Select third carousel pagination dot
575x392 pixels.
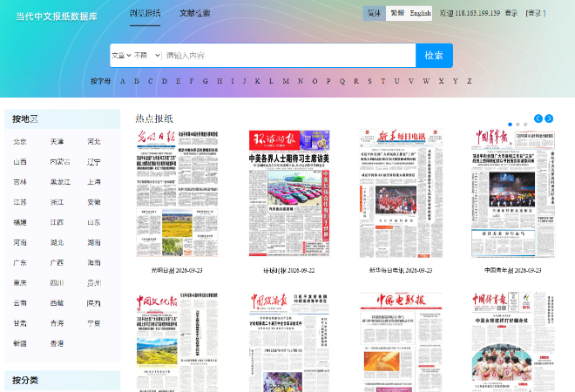pyautogui.click(x=525, y=125)
